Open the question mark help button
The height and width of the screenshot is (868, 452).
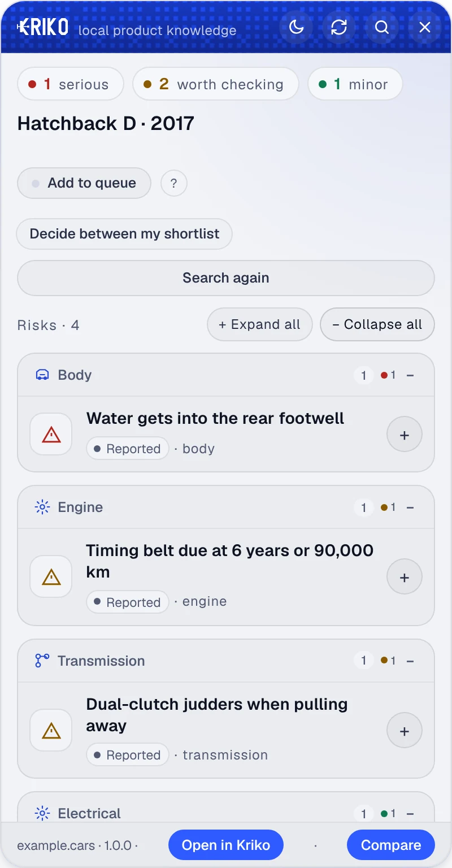coord(174,183)
